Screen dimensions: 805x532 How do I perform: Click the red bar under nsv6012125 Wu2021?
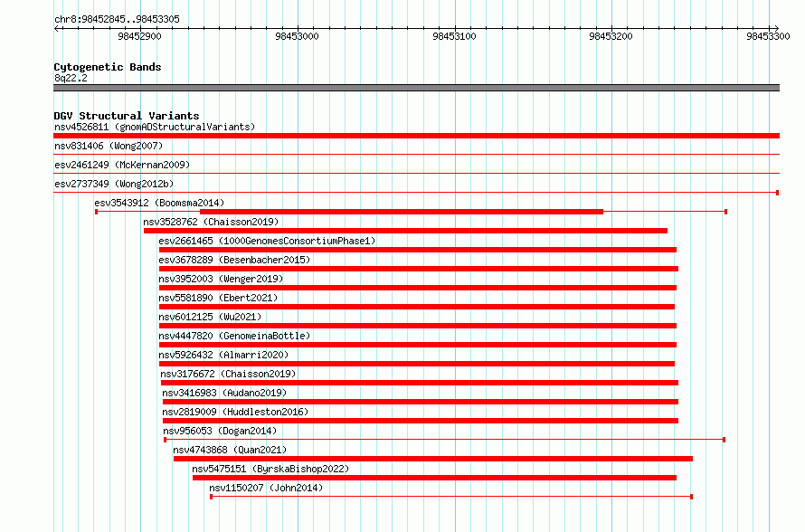pos(418,326)
